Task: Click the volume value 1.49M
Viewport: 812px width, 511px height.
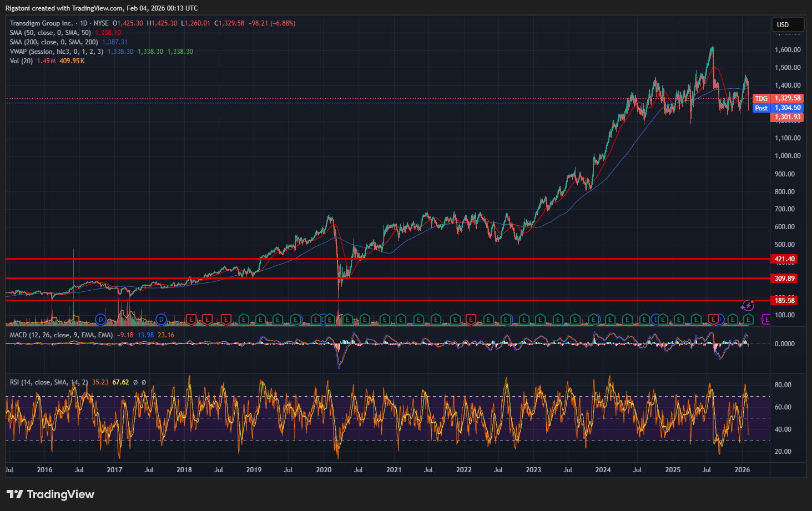Action: coord(46,61)
